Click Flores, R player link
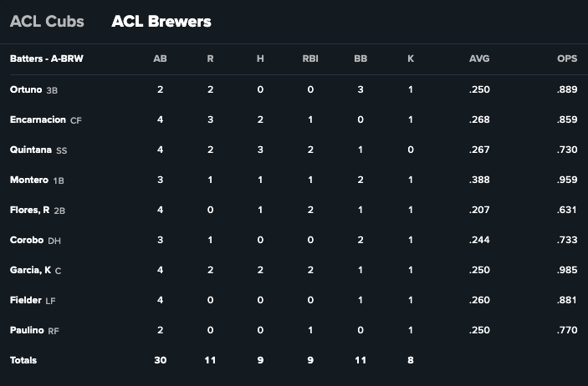The width and height of the screenshot is (588, 386). pos(30,210)
